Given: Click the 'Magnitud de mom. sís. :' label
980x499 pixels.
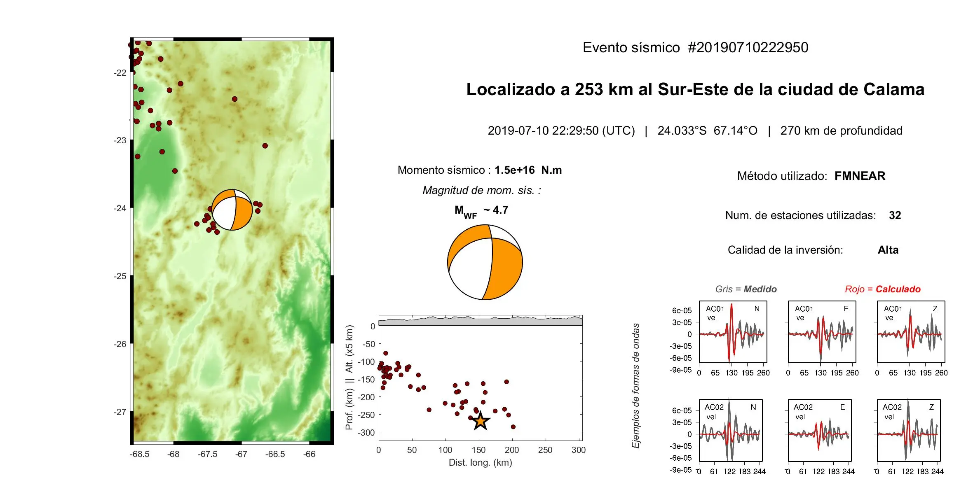Looking at the screenshot, I should click(x=482, y=190).
